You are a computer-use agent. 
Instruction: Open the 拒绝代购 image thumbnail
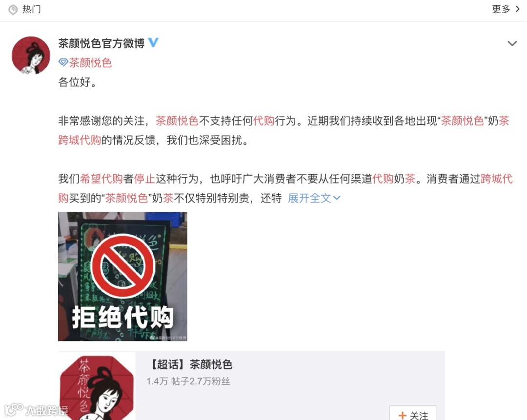122,276
